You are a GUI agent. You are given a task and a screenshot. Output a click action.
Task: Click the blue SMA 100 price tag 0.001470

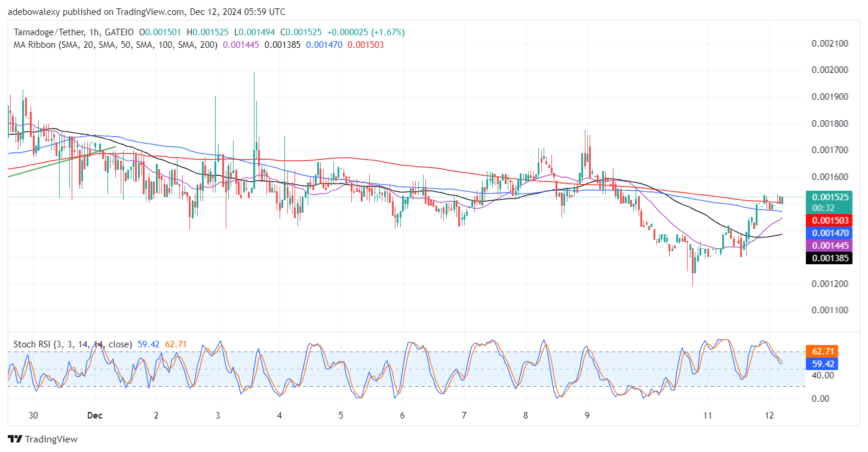click(829, 233)
